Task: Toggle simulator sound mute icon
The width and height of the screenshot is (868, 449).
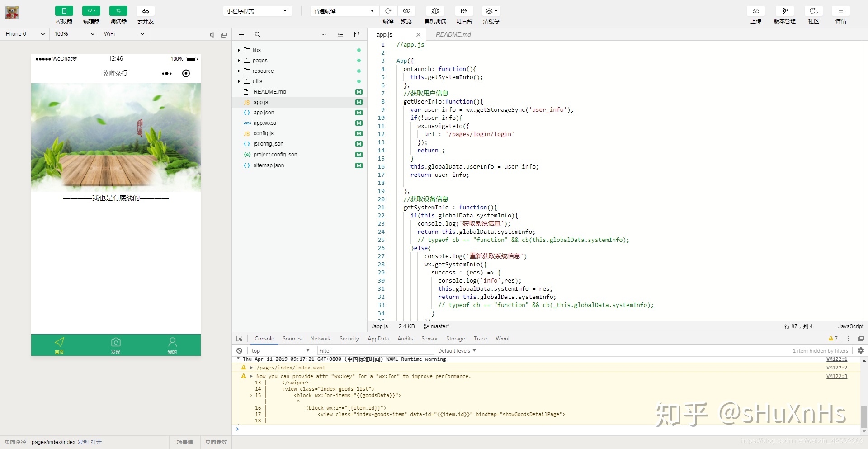Action: [x=212, y=35]
